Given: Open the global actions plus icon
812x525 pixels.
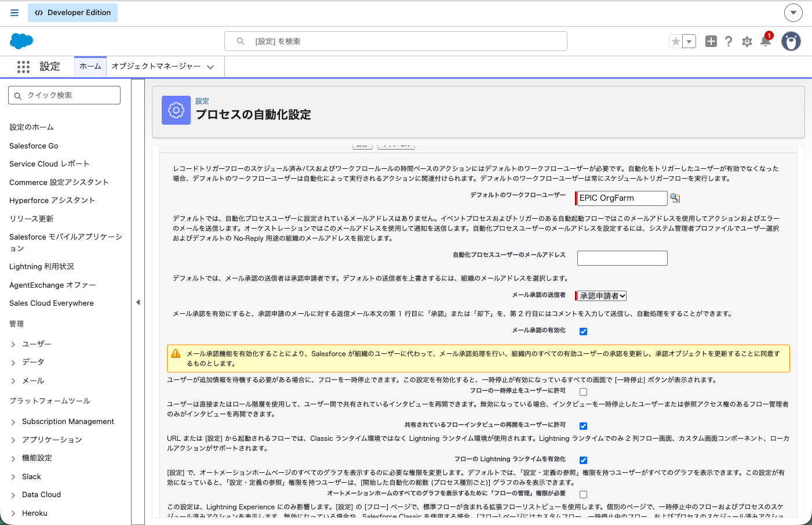Looking at the screenshot, I should tap(711, 41).
